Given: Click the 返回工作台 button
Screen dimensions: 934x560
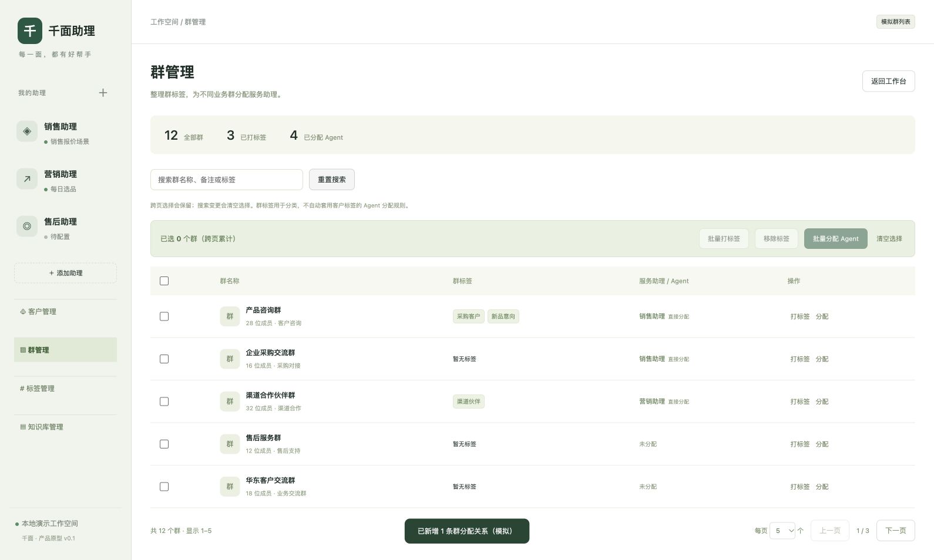Looking at the screenshot, I should pos(888,81).
